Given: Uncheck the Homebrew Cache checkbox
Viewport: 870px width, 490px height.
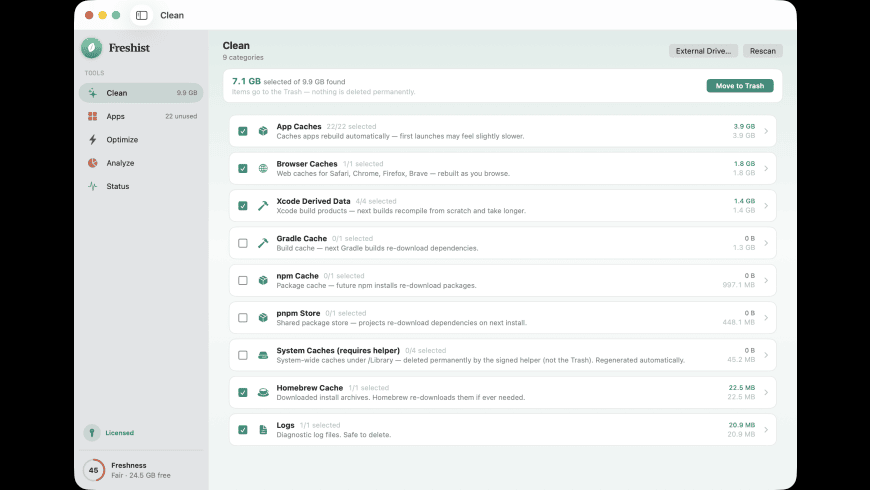Looking at the screenshot, I should coord(242,392).
